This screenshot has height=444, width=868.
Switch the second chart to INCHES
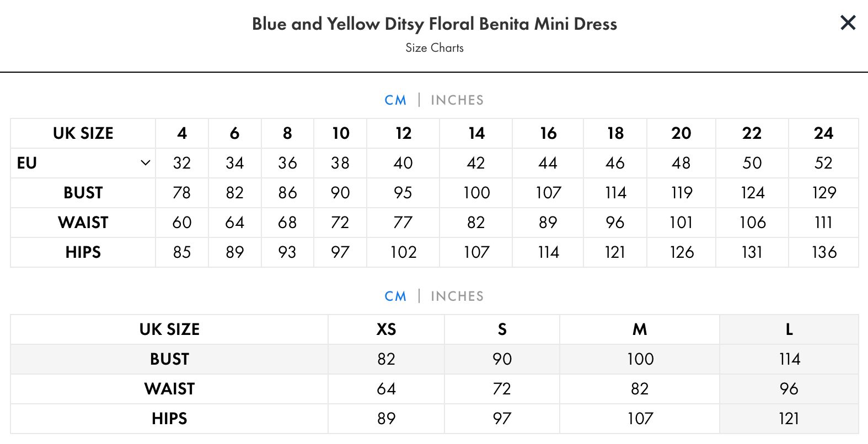click(457, 296)
